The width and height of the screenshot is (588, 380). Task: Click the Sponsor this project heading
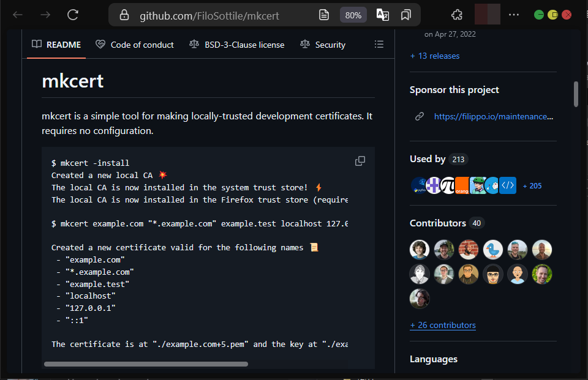coord(454,90)
